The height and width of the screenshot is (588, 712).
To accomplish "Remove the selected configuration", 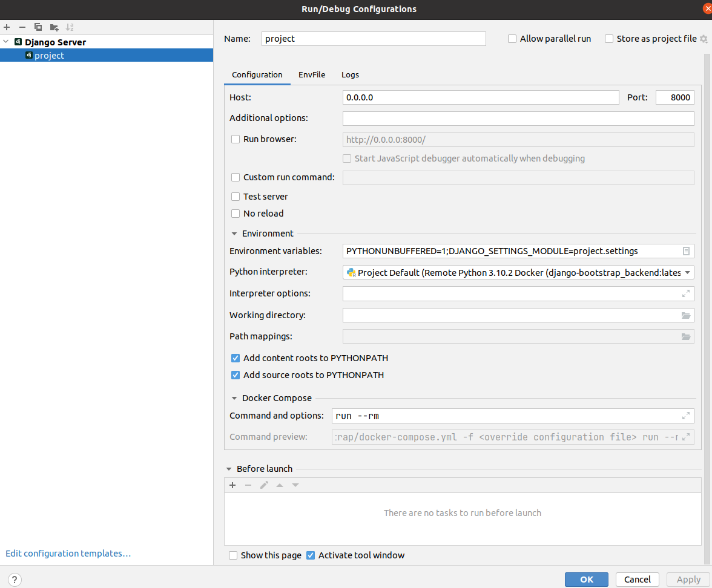I will coord(22,27).
